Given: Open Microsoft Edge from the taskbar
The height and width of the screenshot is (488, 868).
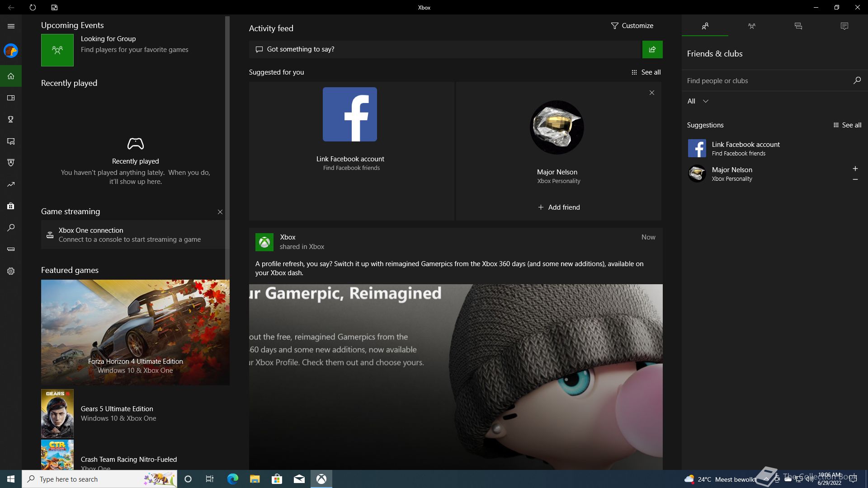Looking at the screenshot, I should tap(232, 479).
